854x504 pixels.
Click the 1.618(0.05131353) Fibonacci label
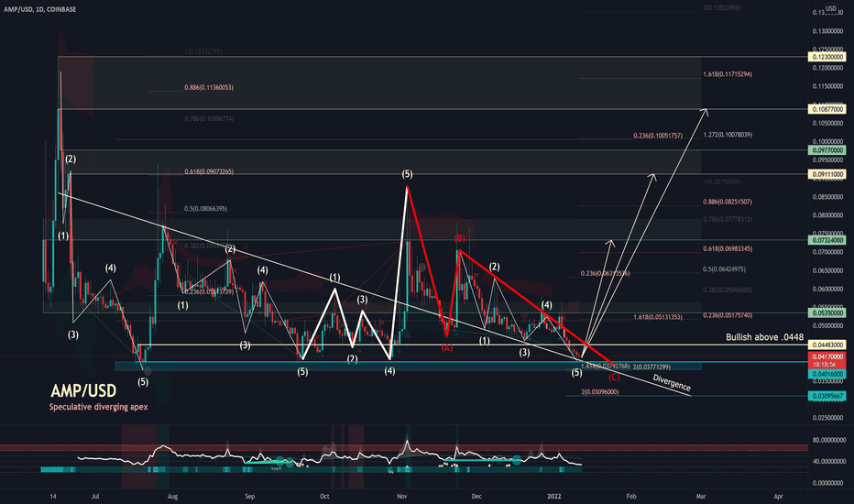click(x=658, y=317)
